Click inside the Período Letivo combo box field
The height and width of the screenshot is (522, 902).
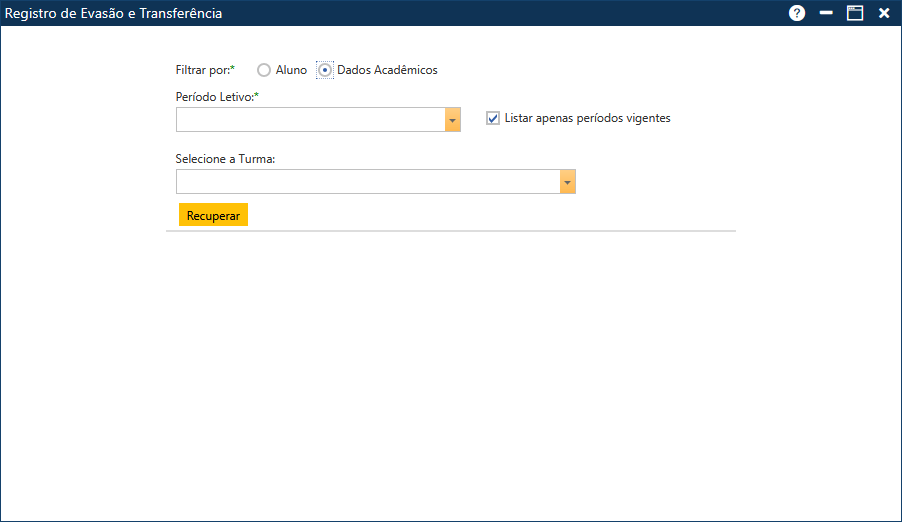click(310, 120)
